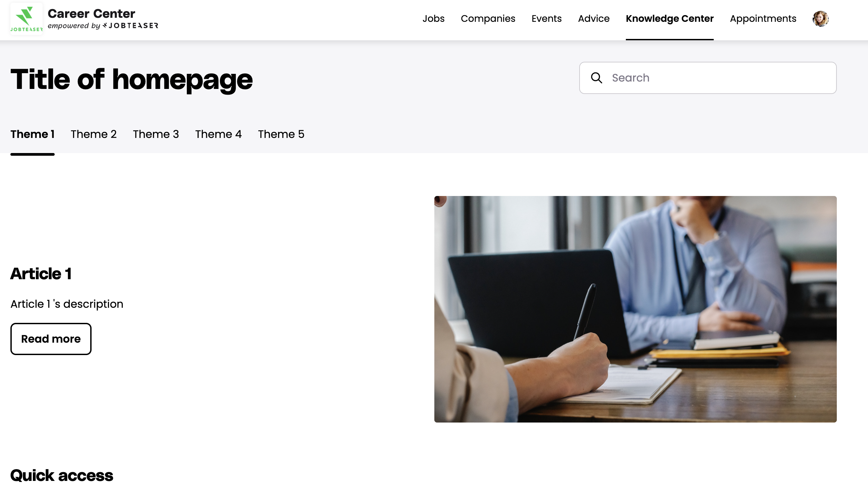Select the Knowledge Center nav item

point(669,18)
